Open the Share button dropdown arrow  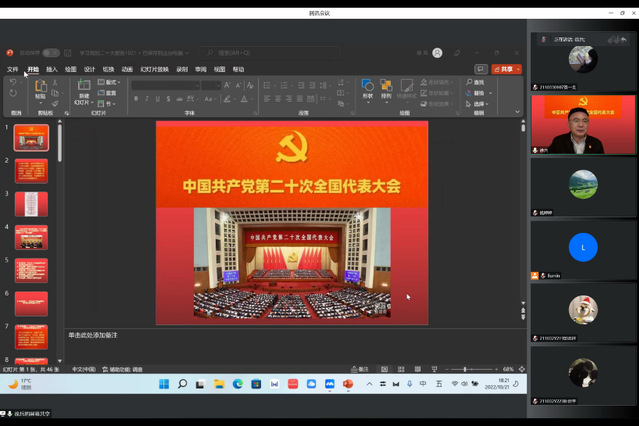coord(518,69)
